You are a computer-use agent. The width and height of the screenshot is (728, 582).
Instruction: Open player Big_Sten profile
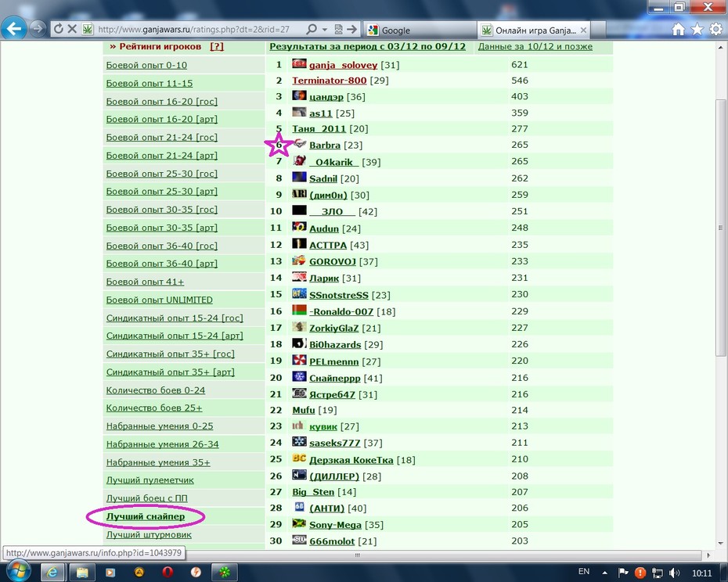pyautogui.click(x=313, y=492)
